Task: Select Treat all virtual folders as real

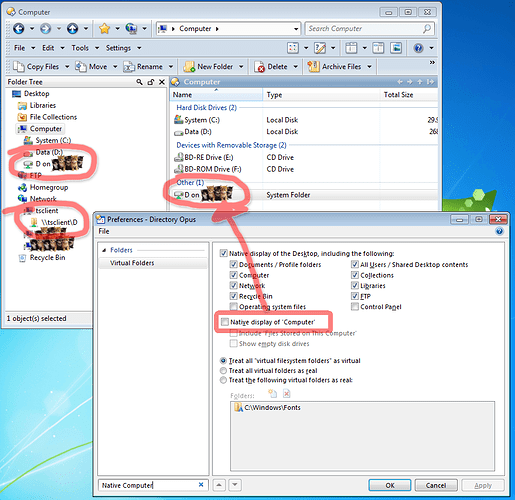Action: [x=223, y=371]
